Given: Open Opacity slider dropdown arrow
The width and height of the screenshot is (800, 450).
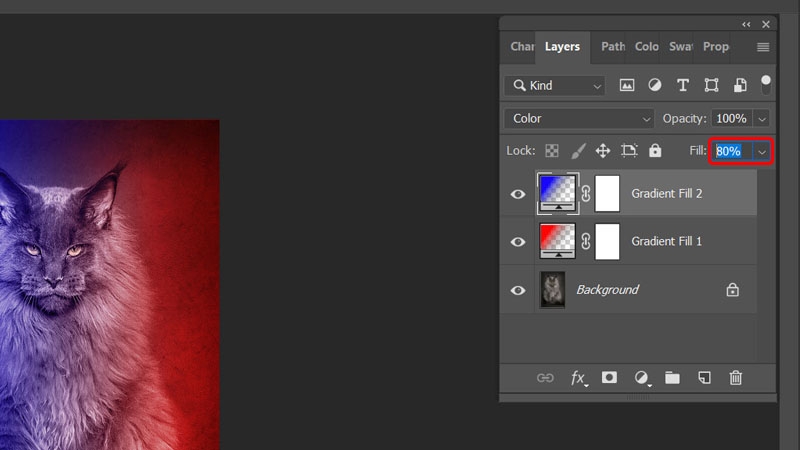Looking at the screenshot, I should (x=762, y=119).
